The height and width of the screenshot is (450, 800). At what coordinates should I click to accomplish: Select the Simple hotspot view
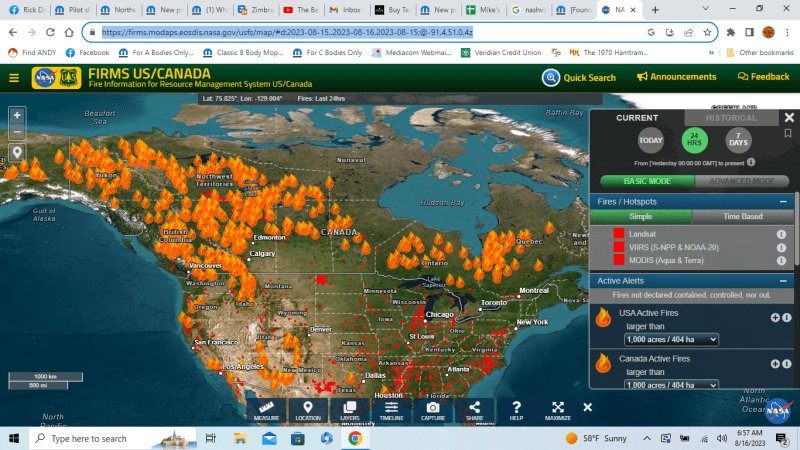(641, 216)
